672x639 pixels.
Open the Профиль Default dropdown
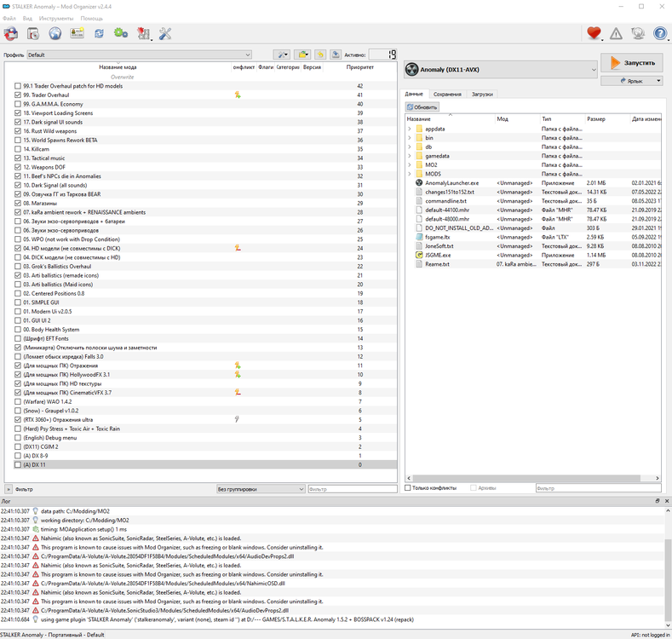tap(140, 55)
